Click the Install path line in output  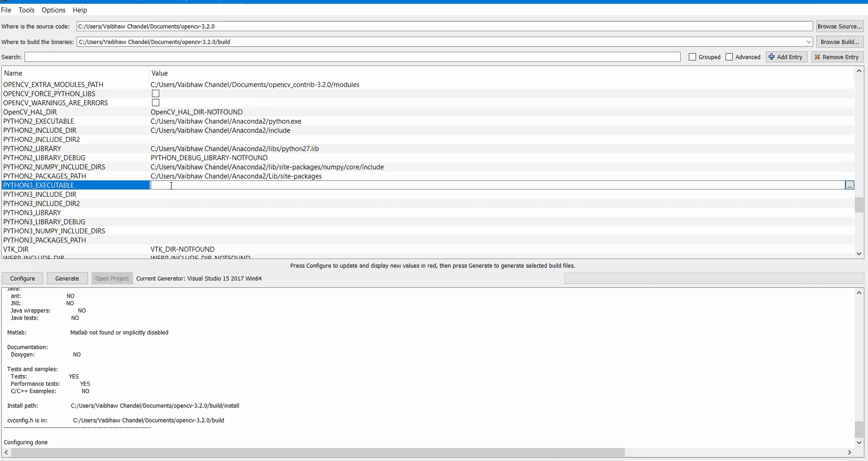[123, 406]
